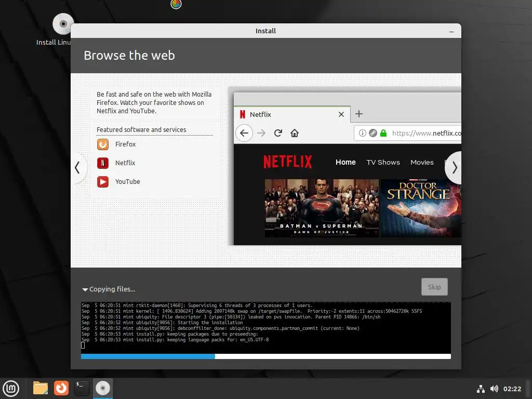The width and height of the screenshot is (532, 399).
Task: Click the home icon in the browser screenshot
Action: (x=295, y=133)
